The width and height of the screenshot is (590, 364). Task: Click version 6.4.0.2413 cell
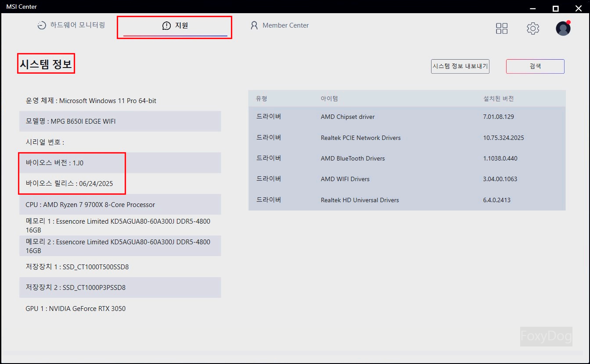click(x=496, y=200)
